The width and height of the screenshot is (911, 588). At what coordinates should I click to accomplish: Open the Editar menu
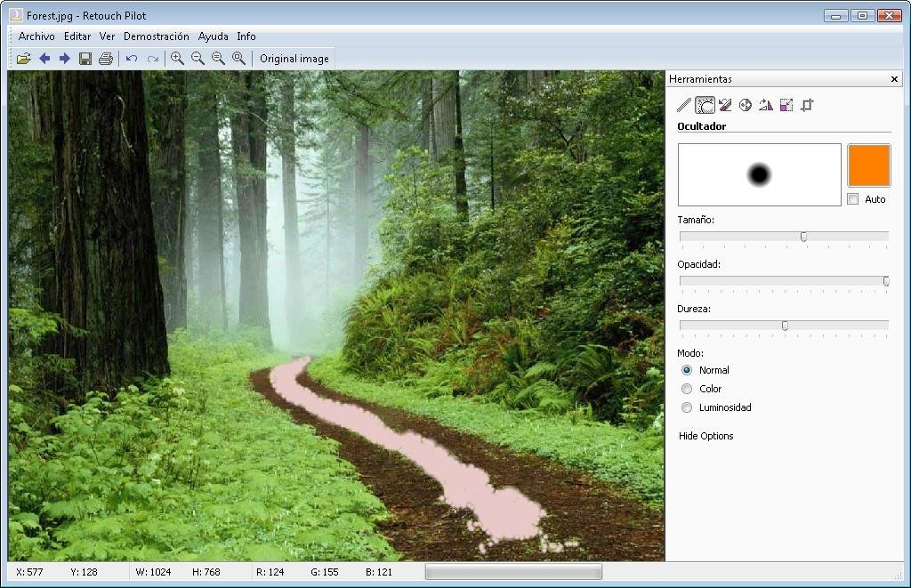77,36
